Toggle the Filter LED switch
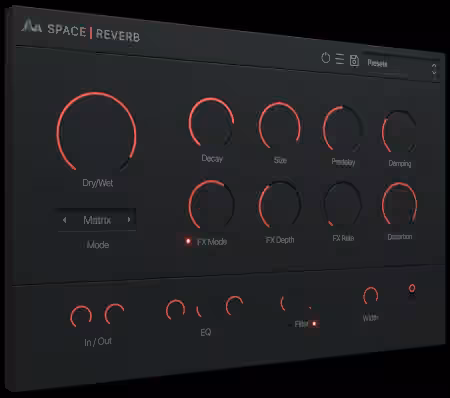Screen dimensions: 450x398 point(314,323)
